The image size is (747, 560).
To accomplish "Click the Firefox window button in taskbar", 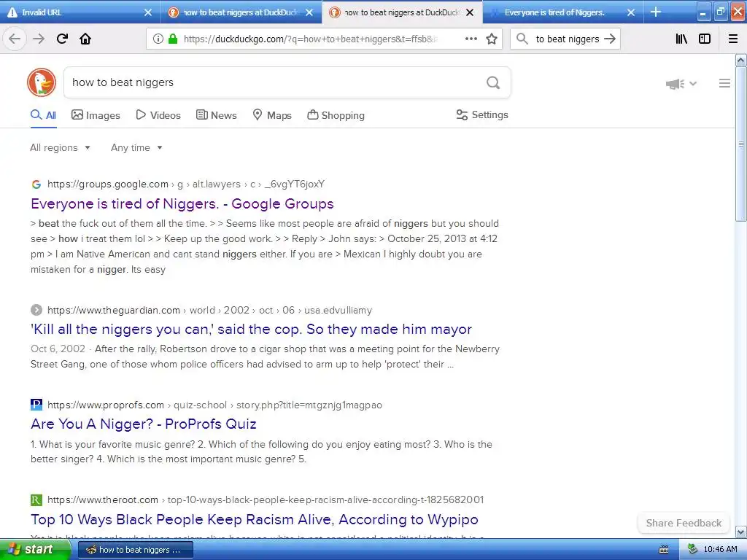I will [135, 550].
